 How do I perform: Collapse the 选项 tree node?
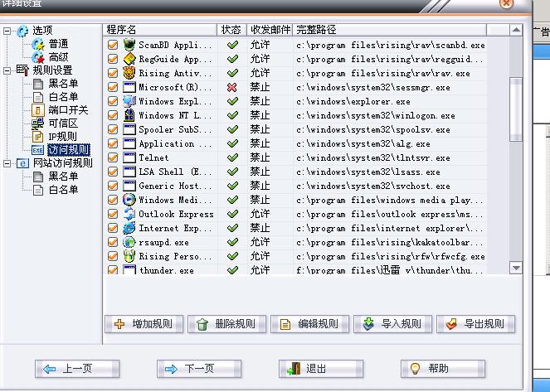click(x=7, y=31)
